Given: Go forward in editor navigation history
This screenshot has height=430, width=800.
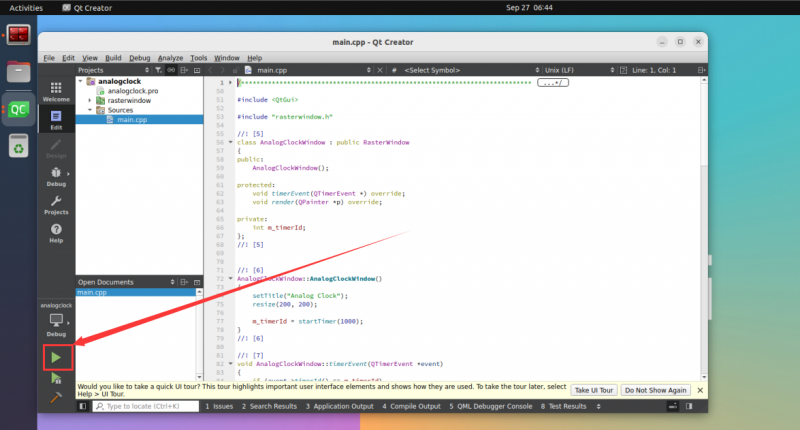Looking at the screenshot, I should tap(222, 70).
